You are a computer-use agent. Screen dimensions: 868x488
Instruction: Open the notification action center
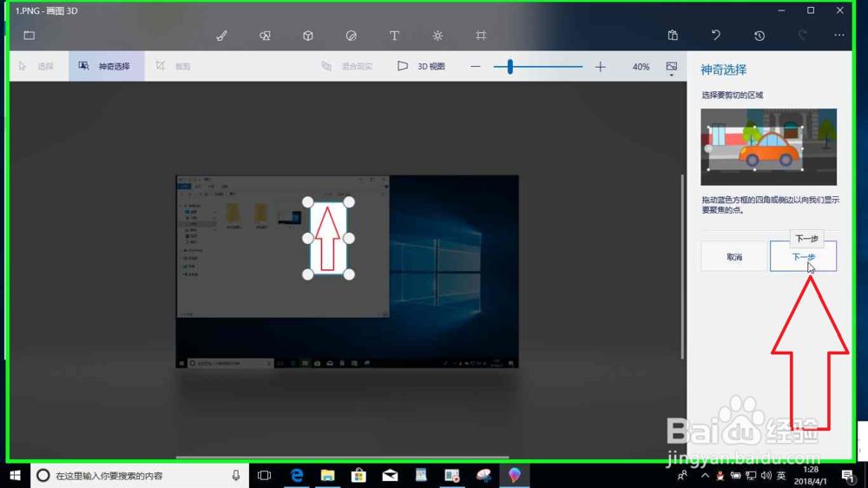(847, 475)
